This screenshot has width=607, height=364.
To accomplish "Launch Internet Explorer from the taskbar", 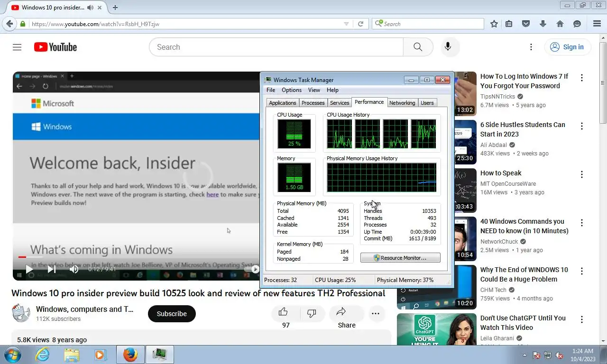I will [43, 355].
